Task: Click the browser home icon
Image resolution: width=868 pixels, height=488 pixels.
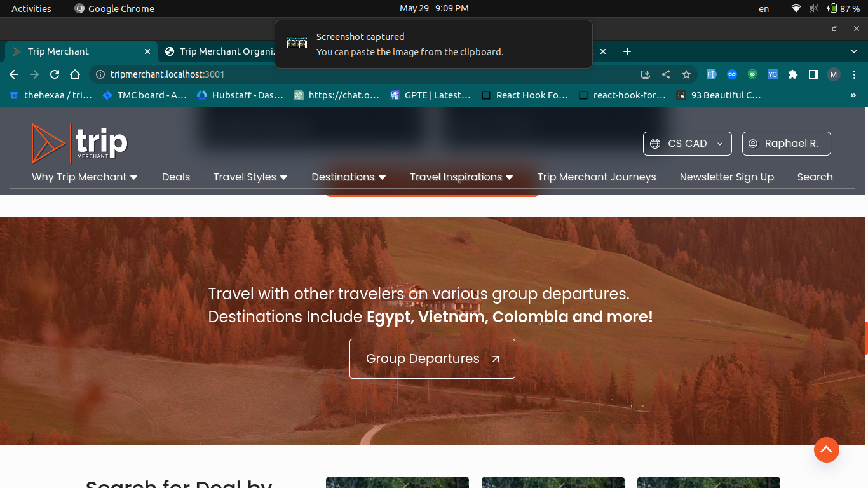Action: [x=75, y=74]
